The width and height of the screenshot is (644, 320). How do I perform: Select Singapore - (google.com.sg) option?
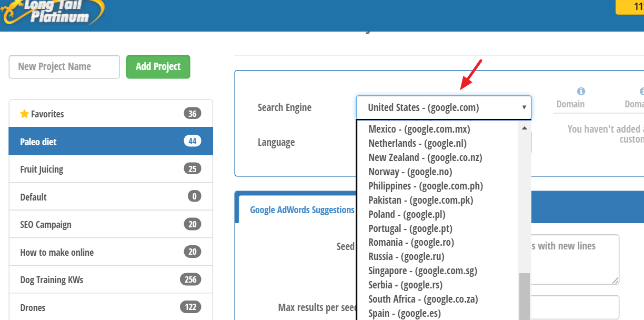(422, 271)
